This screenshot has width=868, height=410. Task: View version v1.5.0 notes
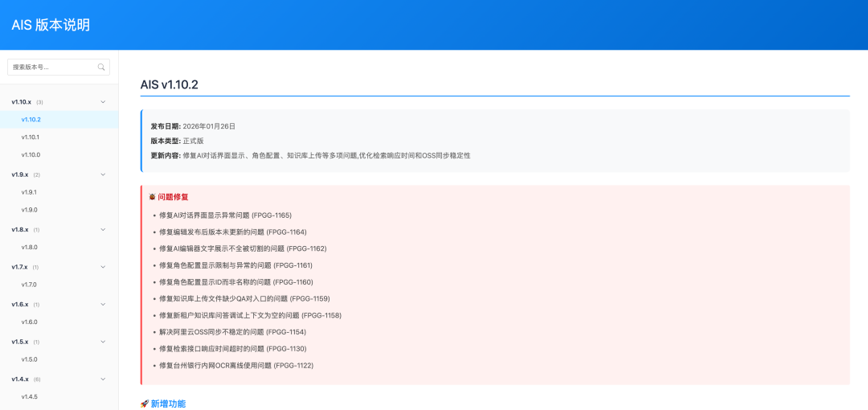(x=29, y=359)
